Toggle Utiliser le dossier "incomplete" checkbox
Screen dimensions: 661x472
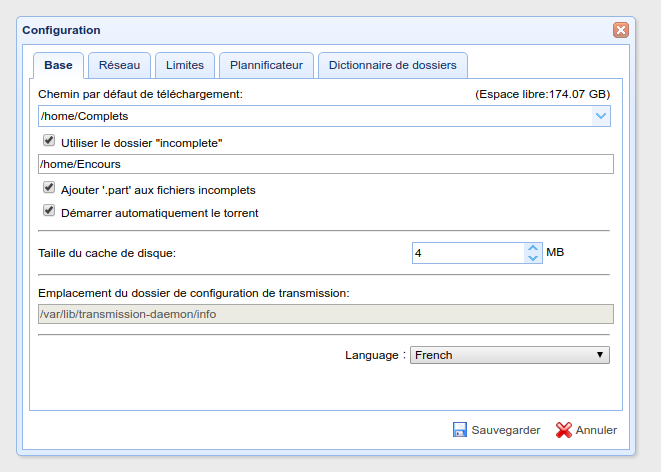pos(49,140)
